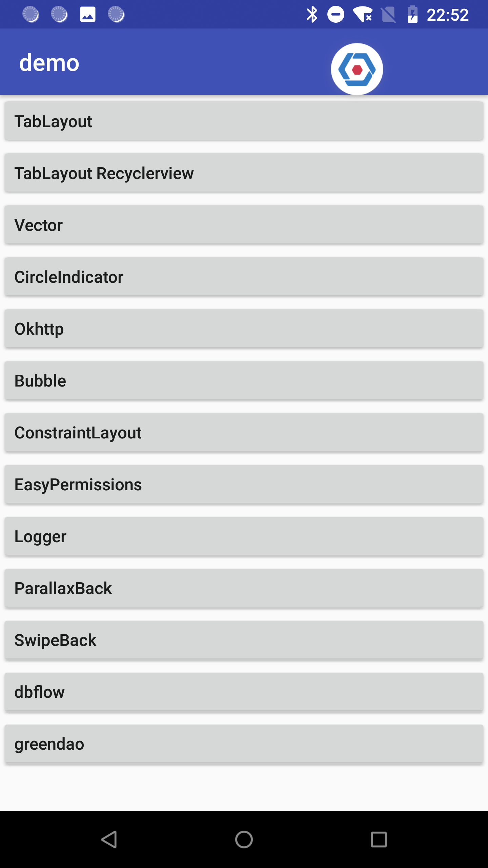Image resolution: width=488 pixels, height=868 pixels.
Task: Open the EasyPermissions demo
Action: click(243, 484)
